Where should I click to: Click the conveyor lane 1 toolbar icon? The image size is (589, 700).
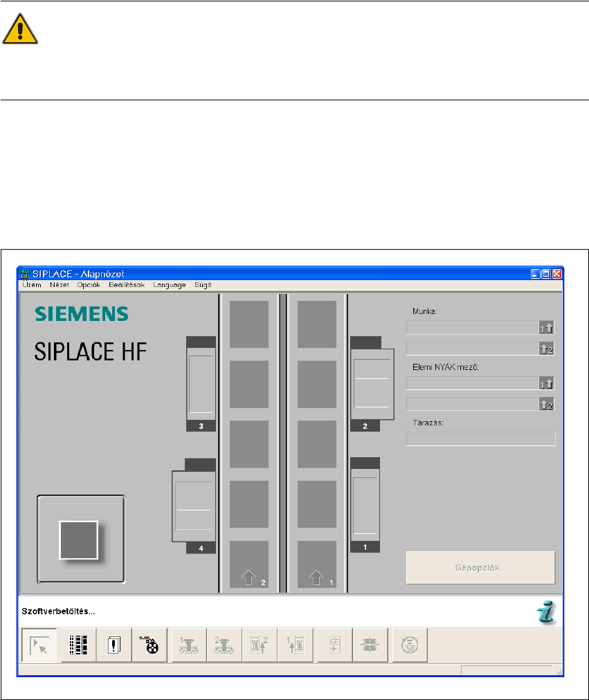[295, 645]
